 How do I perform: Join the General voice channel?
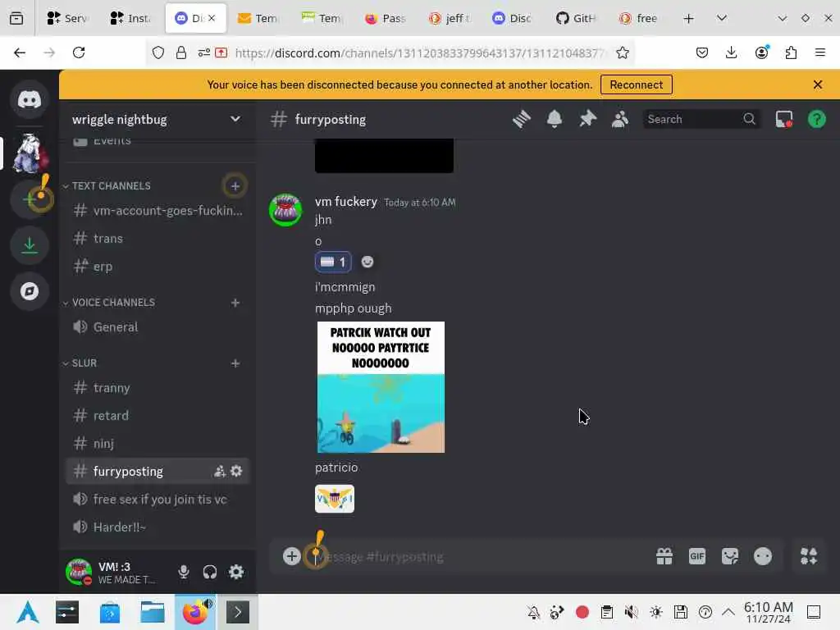(157, 326)
